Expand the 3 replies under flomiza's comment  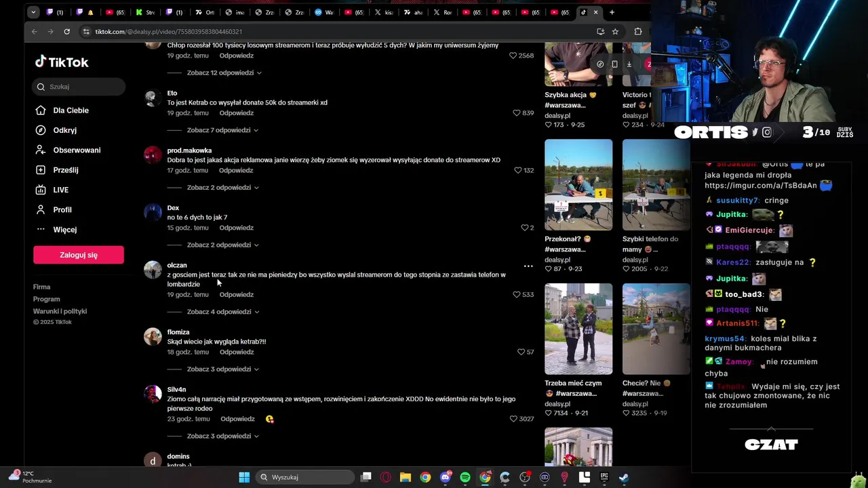pos(222,369)
